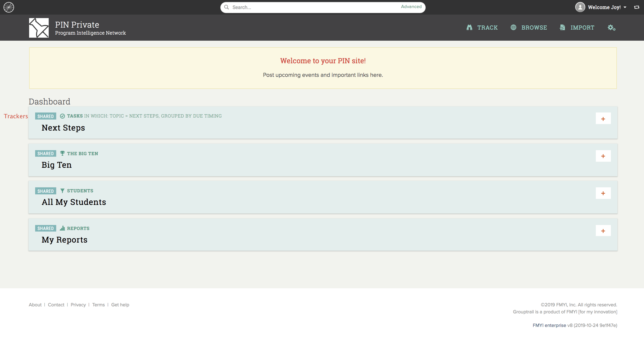Click the user avatar icon
The height and width of the screenshot is (338, 644).
coord(580,7)
